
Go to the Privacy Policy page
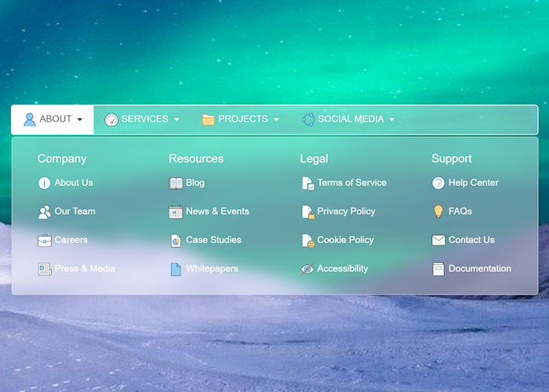tap(346, 212)
